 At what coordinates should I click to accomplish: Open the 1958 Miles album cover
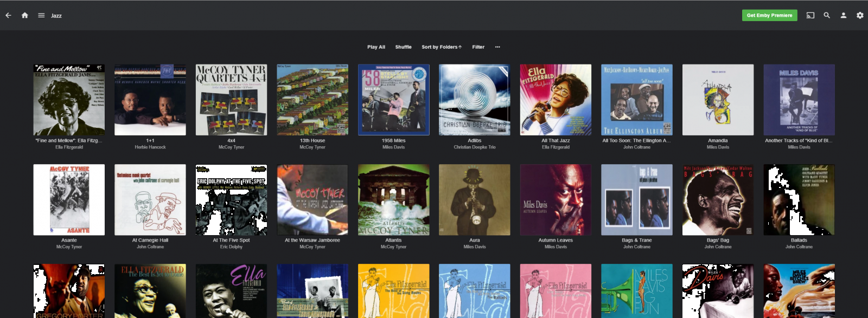point(393,100)
